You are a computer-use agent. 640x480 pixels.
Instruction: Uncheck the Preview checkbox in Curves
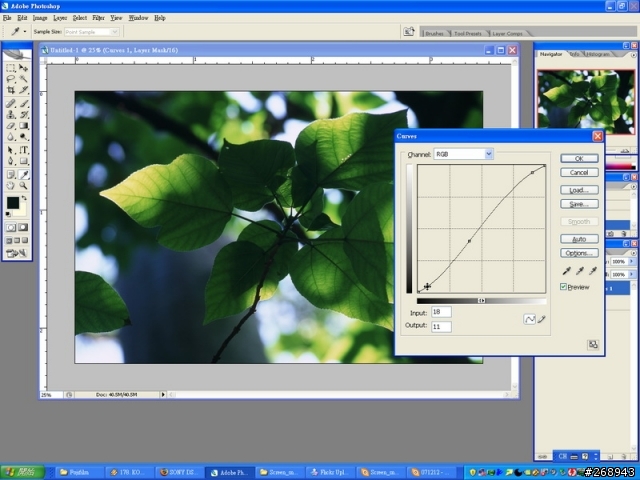click(x=563, y=287)
